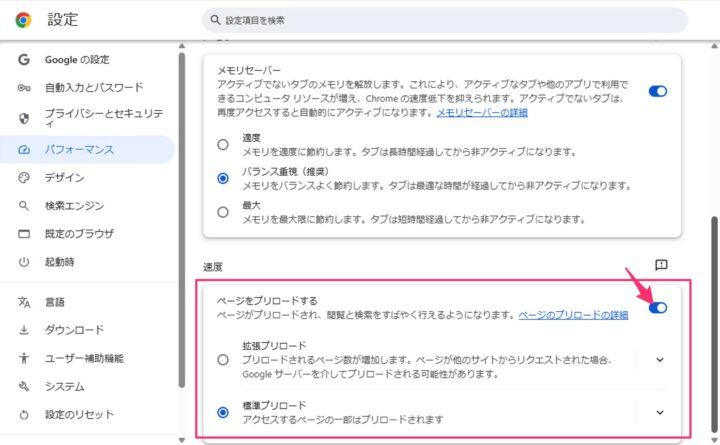Click the speedometer icon for パフォーマンス

(x=24, y=150)
